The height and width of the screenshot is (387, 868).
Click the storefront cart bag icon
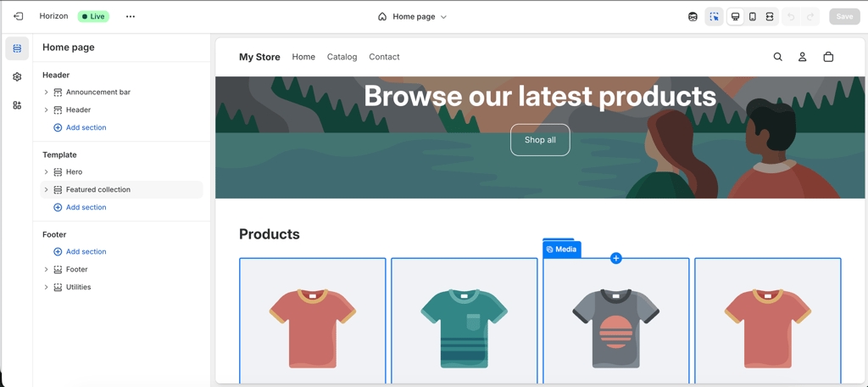coord(828,57)
